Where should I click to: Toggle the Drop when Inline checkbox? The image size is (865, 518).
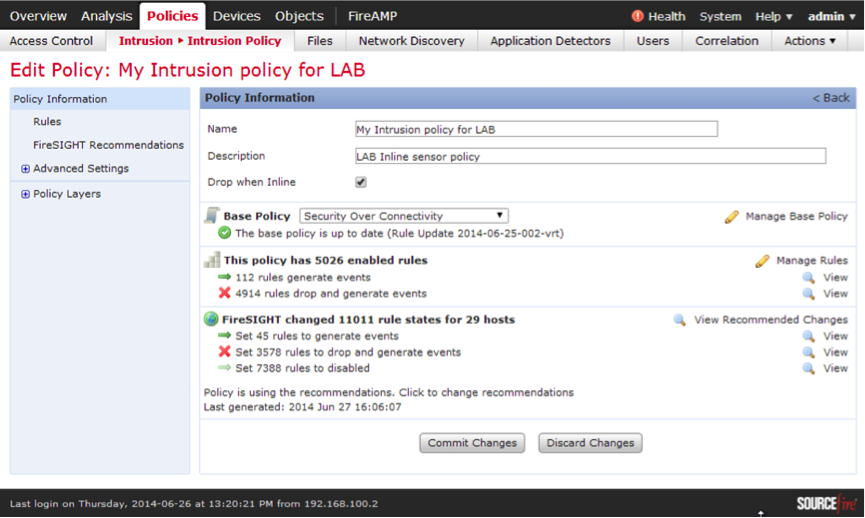(361, 182)
